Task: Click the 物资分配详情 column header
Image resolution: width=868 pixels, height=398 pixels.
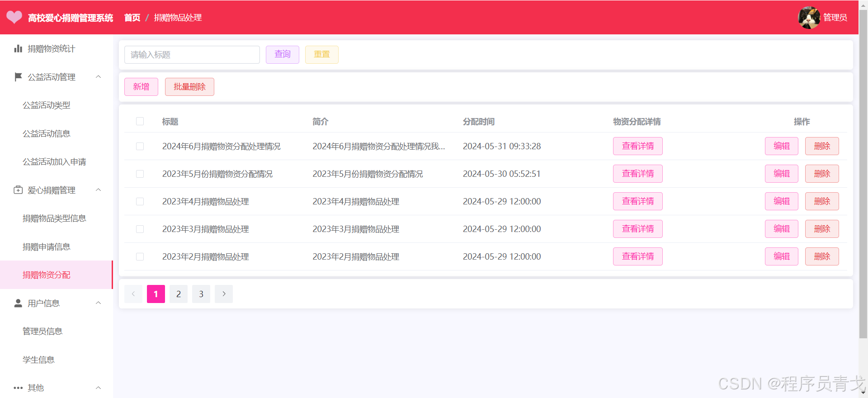Action: point(637,122)
